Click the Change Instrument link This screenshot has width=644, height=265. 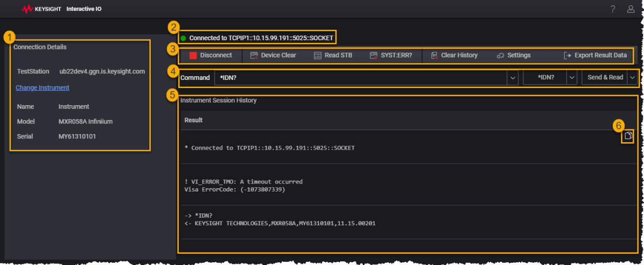click(42, 87)
